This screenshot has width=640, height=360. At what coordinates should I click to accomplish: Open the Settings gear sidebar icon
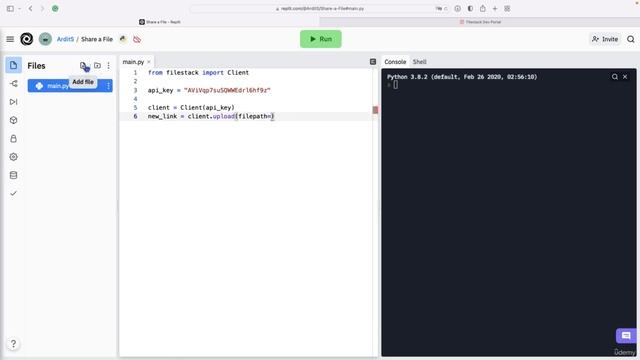click(13, 157)
